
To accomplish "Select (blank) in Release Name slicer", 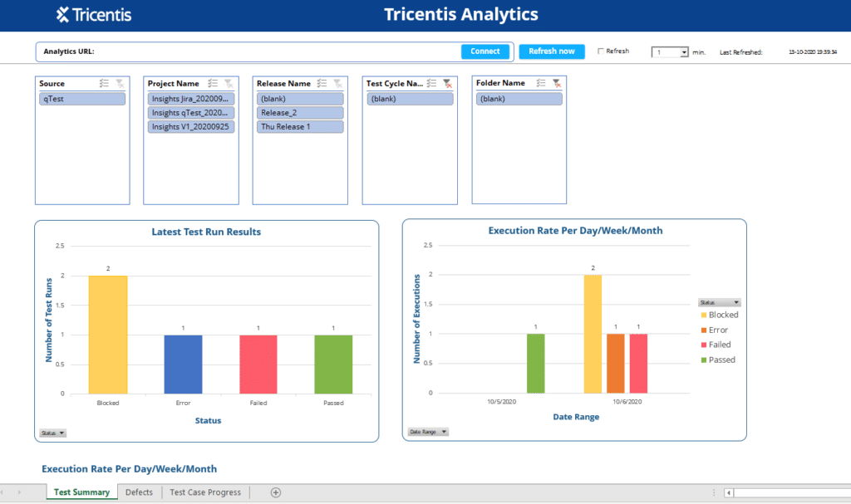I will click(x=300, y=99).
